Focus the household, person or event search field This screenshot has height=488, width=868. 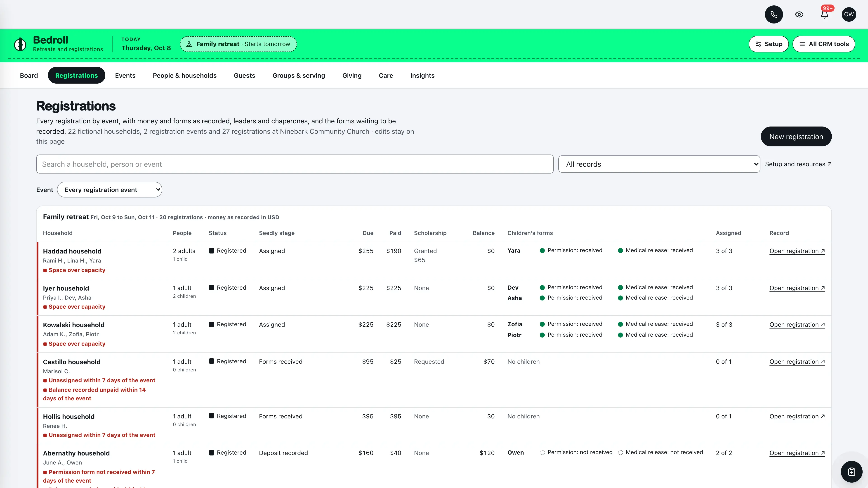[x=295, y=164]
